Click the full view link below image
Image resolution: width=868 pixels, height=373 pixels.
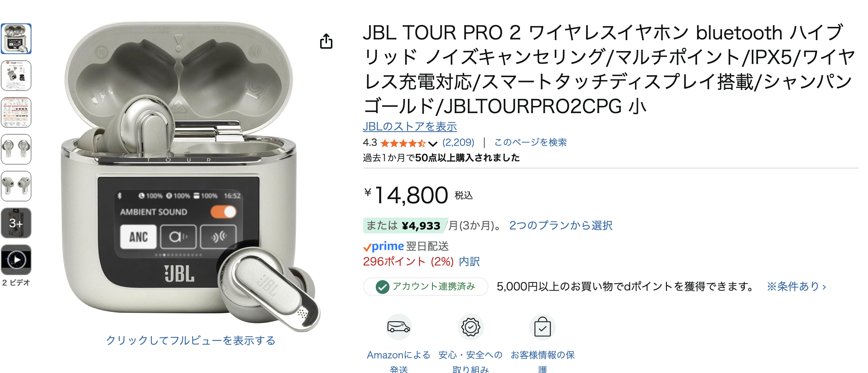coord(191,340)
